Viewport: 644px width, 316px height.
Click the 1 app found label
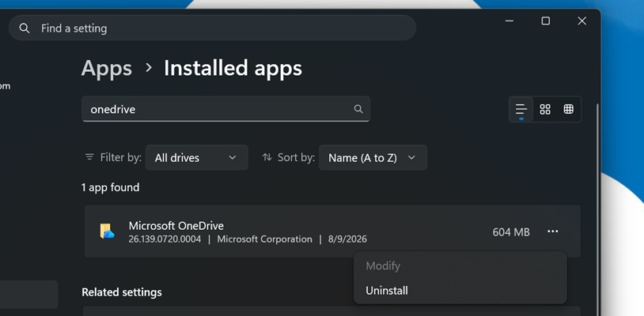pos(111,187)
